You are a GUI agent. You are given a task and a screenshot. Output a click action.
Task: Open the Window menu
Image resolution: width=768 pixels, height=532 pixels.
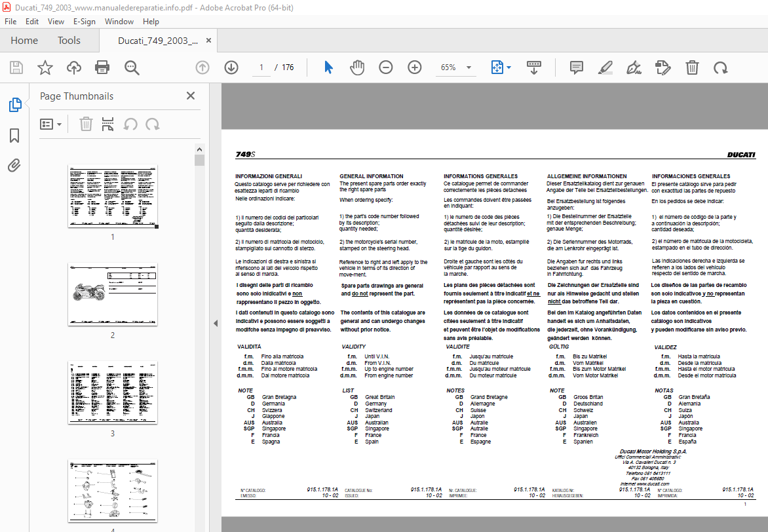pos(119,22)
